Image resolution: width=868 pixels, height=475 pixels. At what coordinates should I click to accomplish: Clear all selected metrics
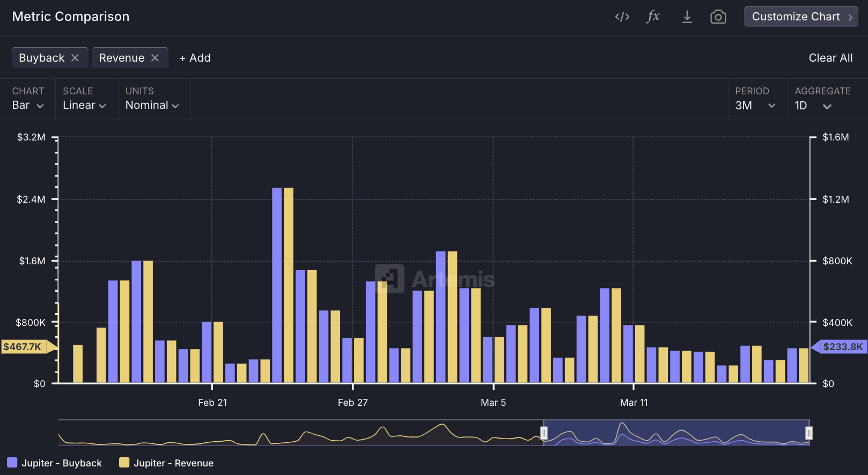point(830,58)
